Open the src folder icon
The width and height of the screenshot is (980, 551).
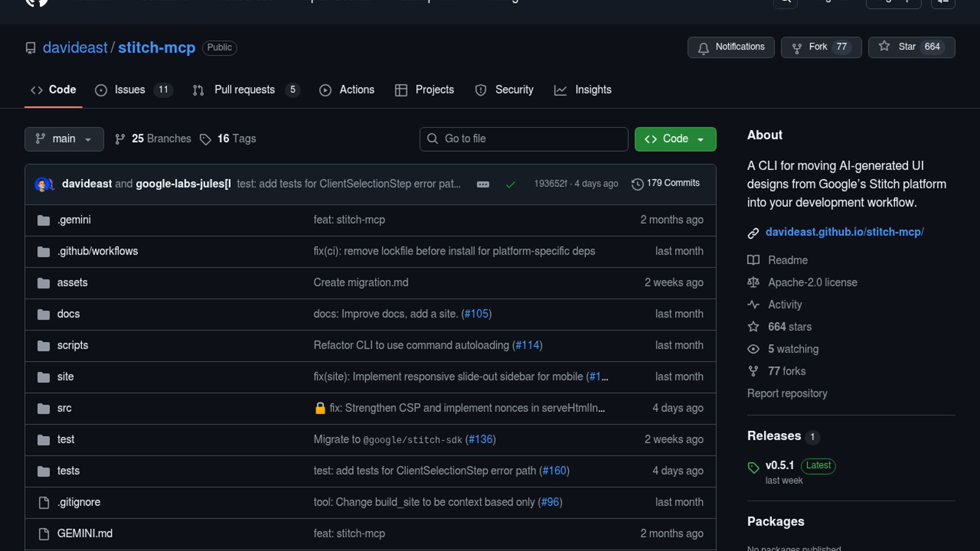point(44,409)
